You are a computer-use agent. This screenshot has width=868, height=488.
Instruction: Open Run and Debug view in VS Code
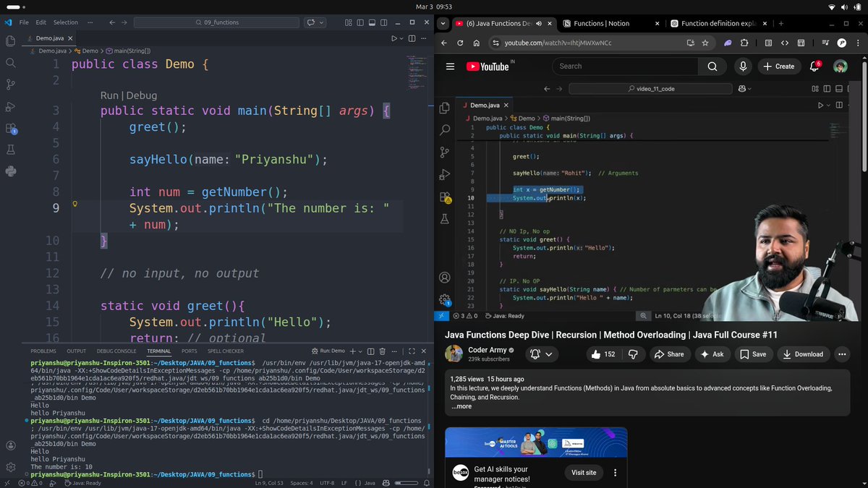click(x=10, y=106)
